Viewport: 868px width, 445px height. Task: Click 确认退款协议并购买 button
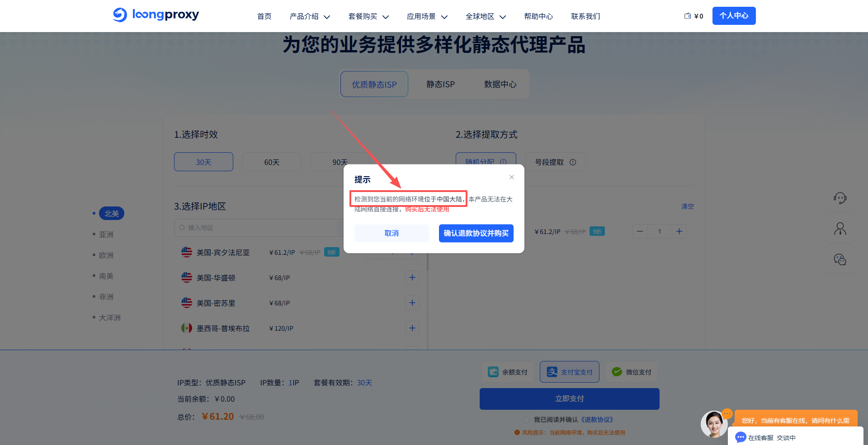tap(476, 233)
